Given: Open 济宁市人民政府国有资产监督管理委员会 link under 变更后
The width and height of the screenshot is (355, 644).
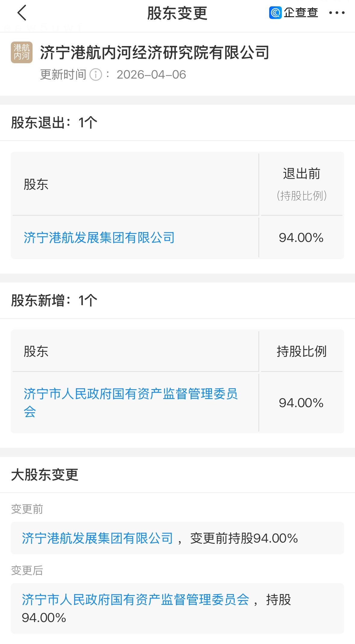Looking at the screenshot, I should point(135,600).
